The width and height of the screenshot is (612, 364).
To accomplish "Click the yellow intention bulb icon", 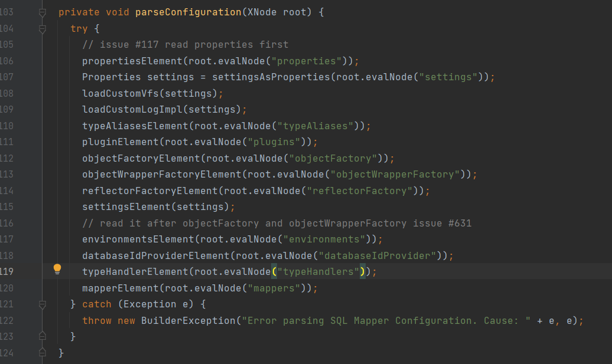I will [x=57, y=269].
